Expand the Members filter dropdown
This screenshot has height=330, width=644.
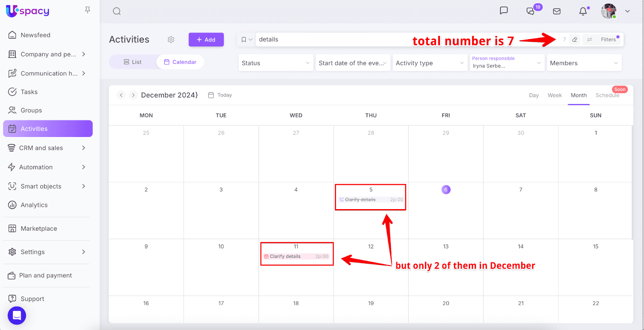(x=584, y=63)
